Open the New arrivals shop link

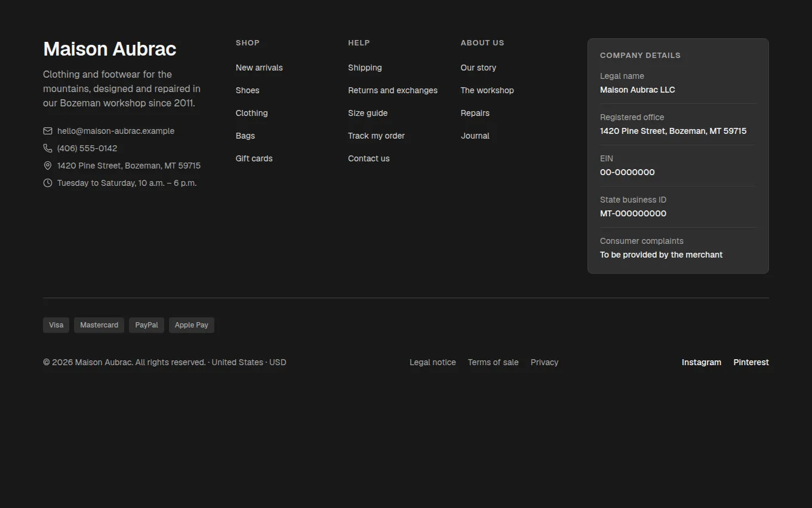click(x=259, y=68)
